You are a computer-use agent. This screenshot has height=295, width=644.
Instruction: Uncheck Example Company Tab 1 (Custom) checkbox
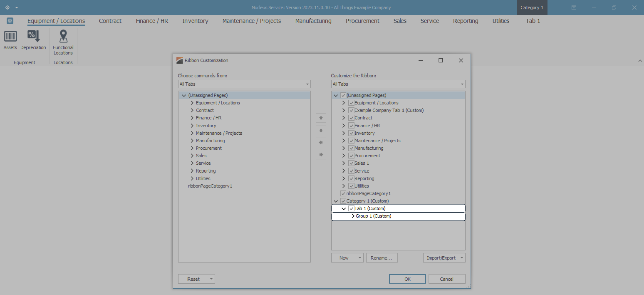point(351,110)
